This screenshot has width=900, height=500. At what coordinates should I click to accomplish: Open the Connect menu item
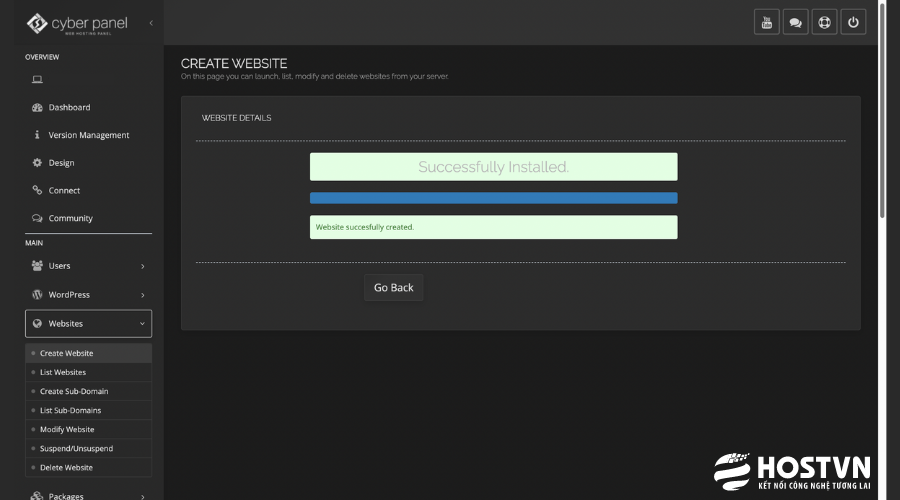point(64,191)
